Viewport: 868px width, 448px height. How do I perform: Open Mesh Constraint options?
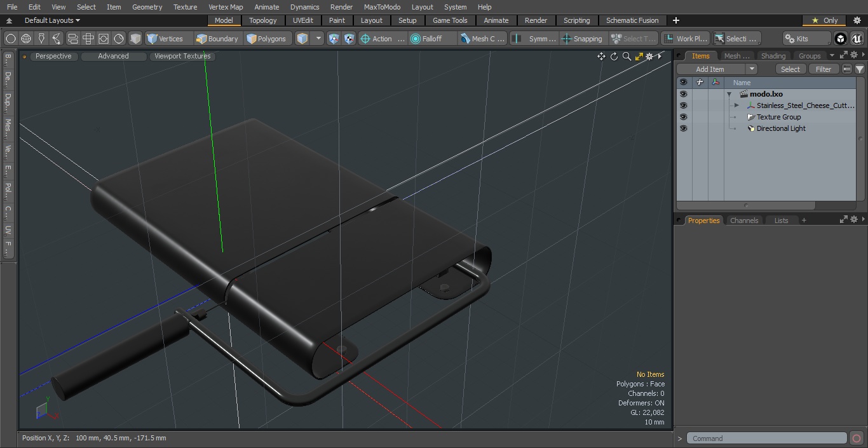pos(482,39)
